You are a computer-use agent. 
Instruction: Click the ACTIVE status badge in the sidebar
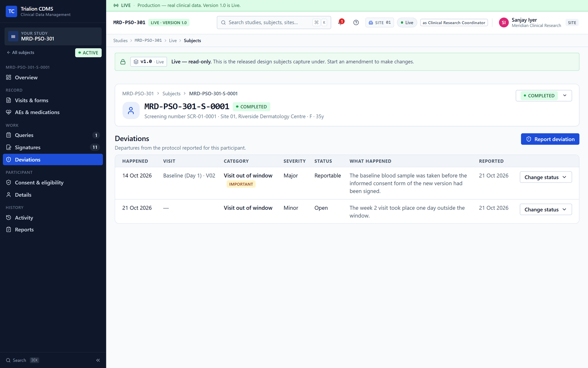88,53
